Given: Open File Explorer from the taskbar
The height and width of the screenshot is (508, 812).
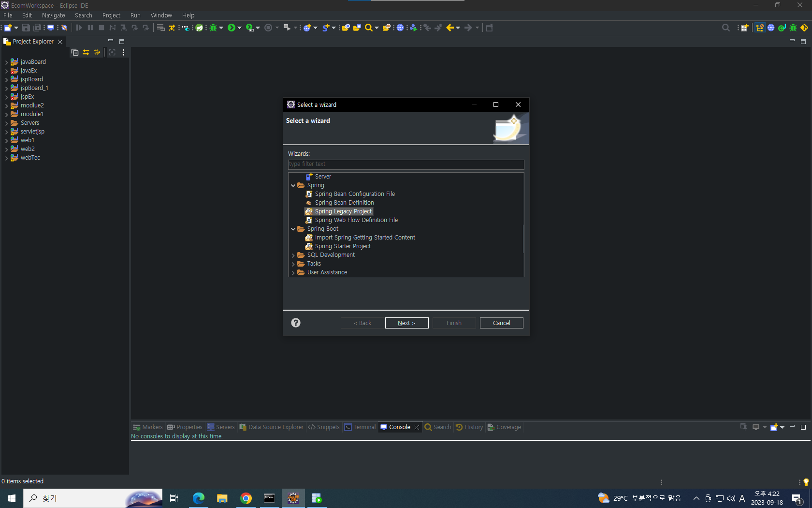Looking at the screenshot, I should (x=222, y=498).
